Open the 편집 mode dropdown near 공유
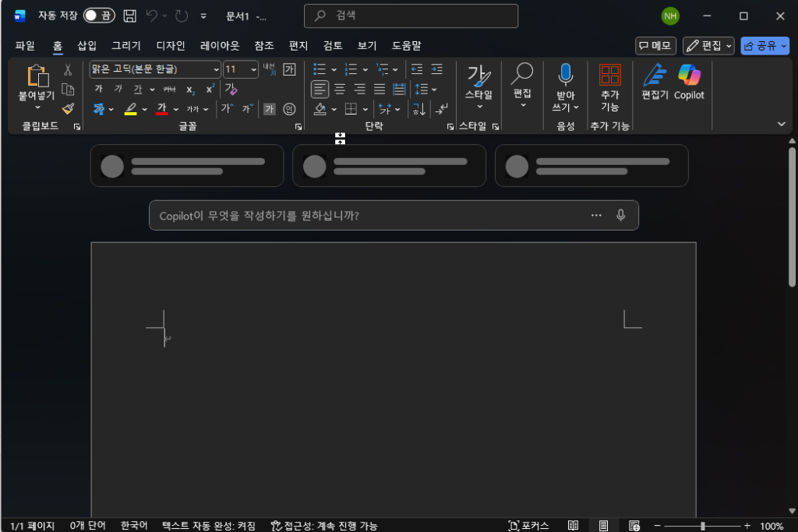This screenshot has width=798, height=532. (x=708, y=46)
